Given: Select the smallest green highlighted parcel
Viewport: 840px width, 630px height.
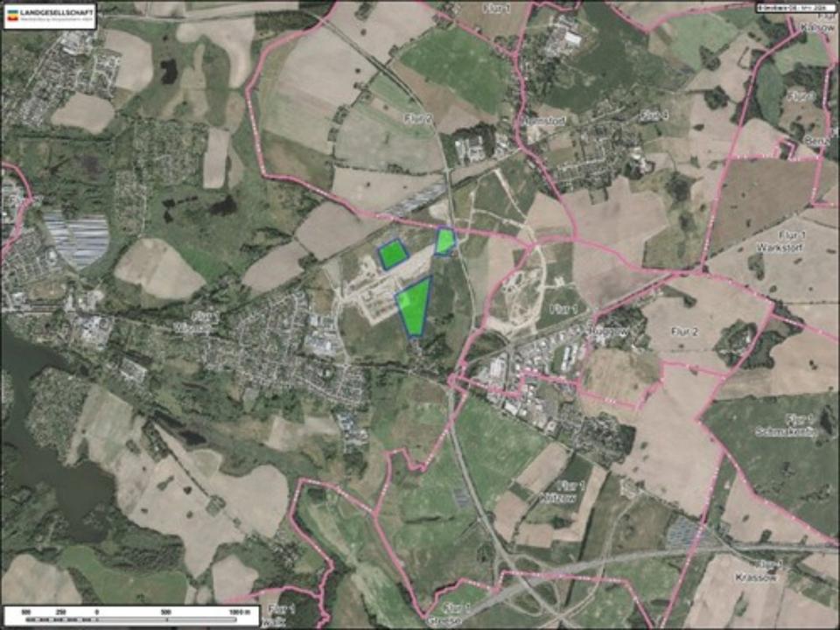Looking at the screenshot, I should (x=446, y=241).
